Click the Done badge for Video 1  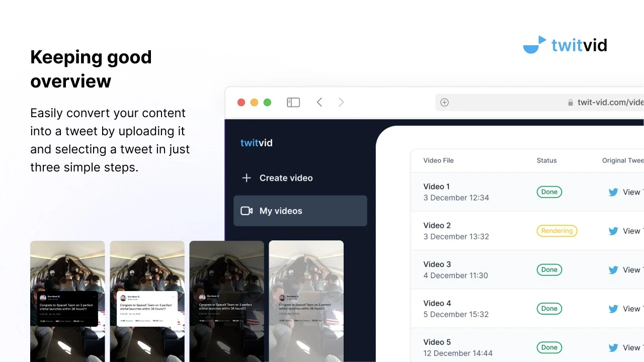[x=549, y=192]
